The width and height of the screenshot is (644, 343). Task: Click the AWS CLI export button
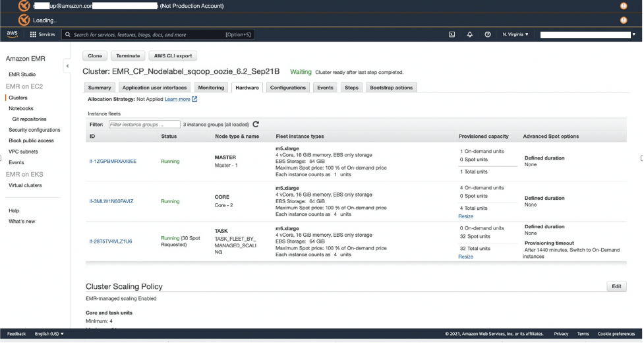[173, 56]
